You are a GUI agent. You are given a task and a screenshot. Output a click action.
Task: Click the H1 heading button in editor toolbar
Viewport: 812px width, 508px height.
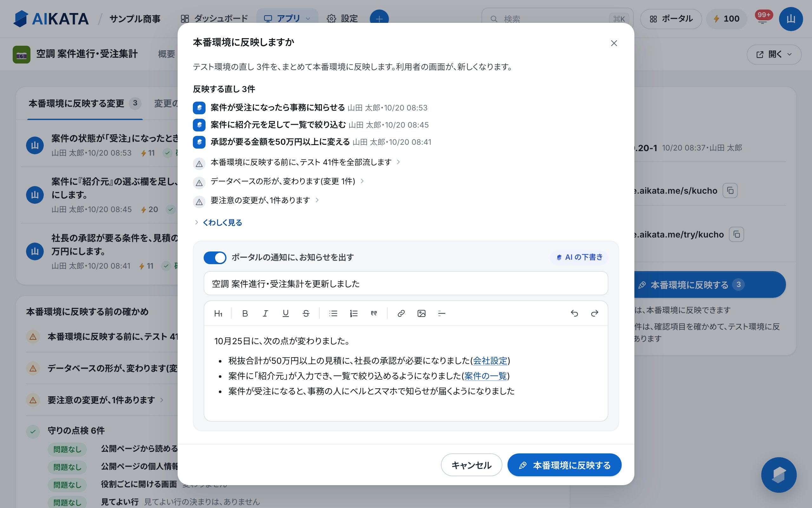point(218,313)
